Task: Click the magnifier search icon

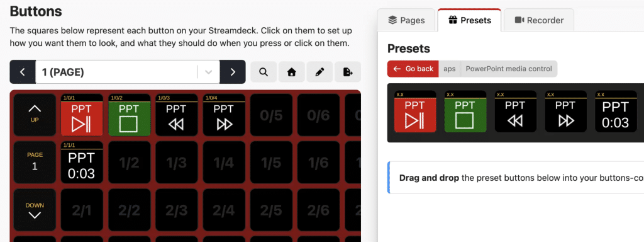Action: 264,72
